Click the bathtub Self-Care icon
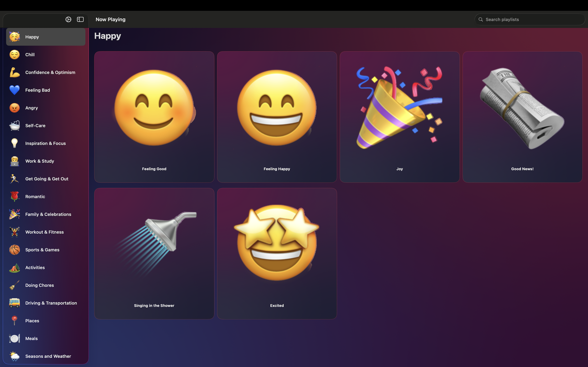 coord(14,125)
